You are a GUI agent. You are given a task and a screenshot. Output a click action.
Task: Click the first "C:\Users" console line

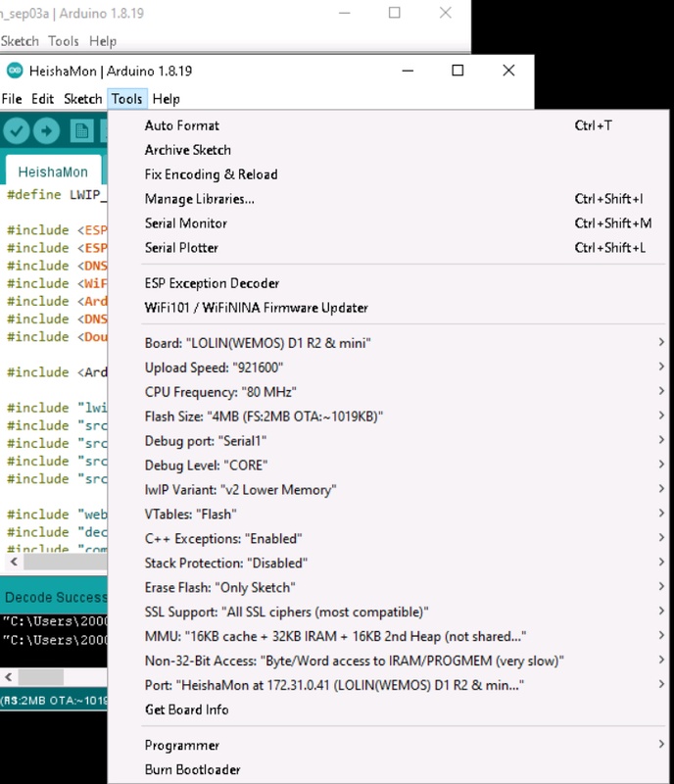[x=55, y=621]
